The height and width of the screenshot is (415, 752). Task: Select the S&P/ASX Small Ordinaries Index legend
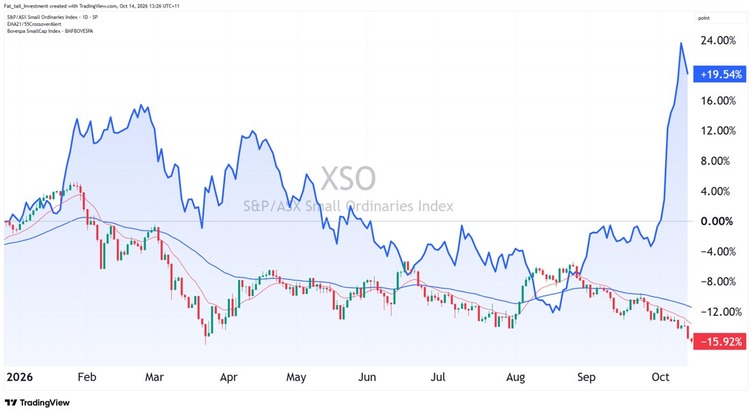tap(52, 17)
